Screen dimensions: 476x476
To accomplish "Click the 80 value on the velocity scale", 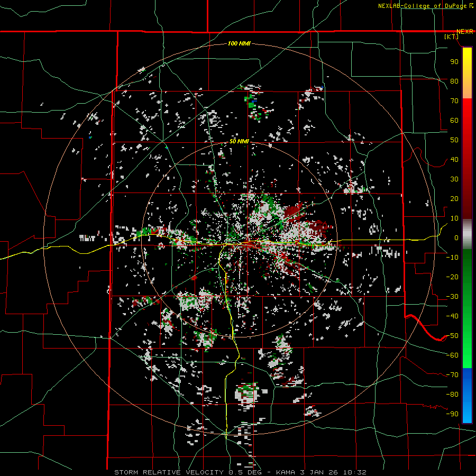I will coord(454,81).
